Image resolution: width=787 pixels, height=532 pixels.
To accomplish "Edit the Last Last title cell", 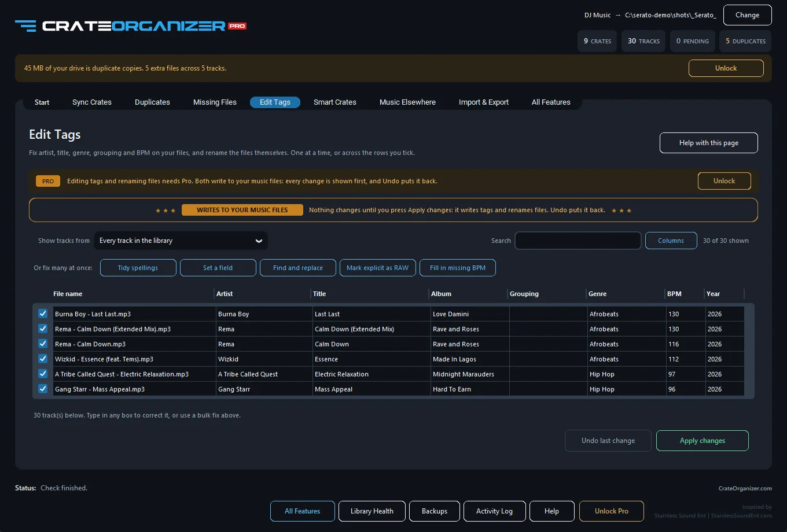I will (x=370, y=314).
